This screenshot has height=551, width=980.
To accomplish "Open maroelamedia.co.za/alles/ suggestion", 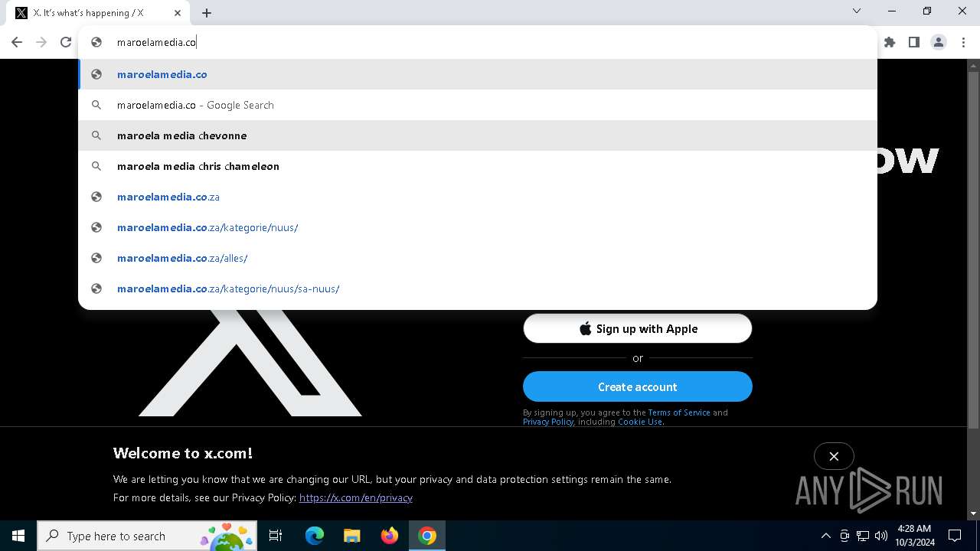I will 478,258.
